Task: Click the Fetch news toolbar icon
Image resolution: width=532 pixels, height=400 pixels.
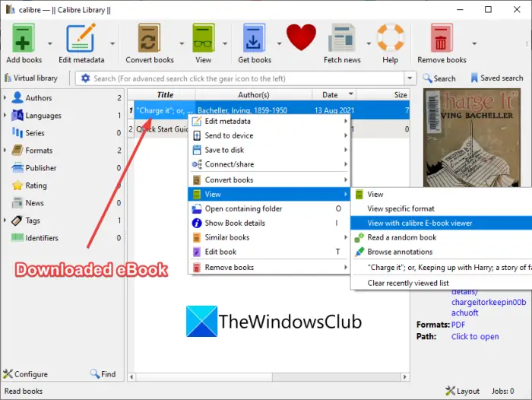Action: click(x=342, y=38)
